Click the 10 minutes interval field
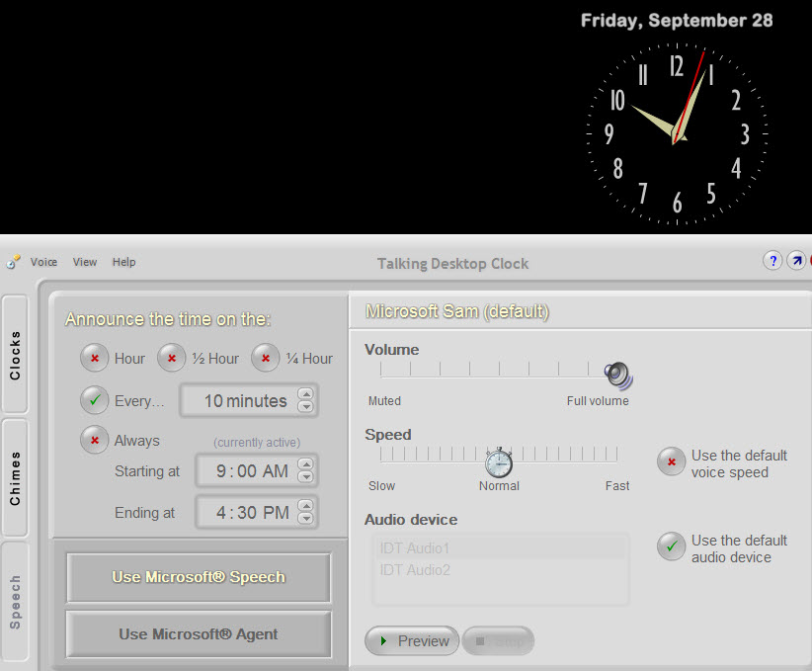This screenshot has height=671, width=812. (249, 400)
